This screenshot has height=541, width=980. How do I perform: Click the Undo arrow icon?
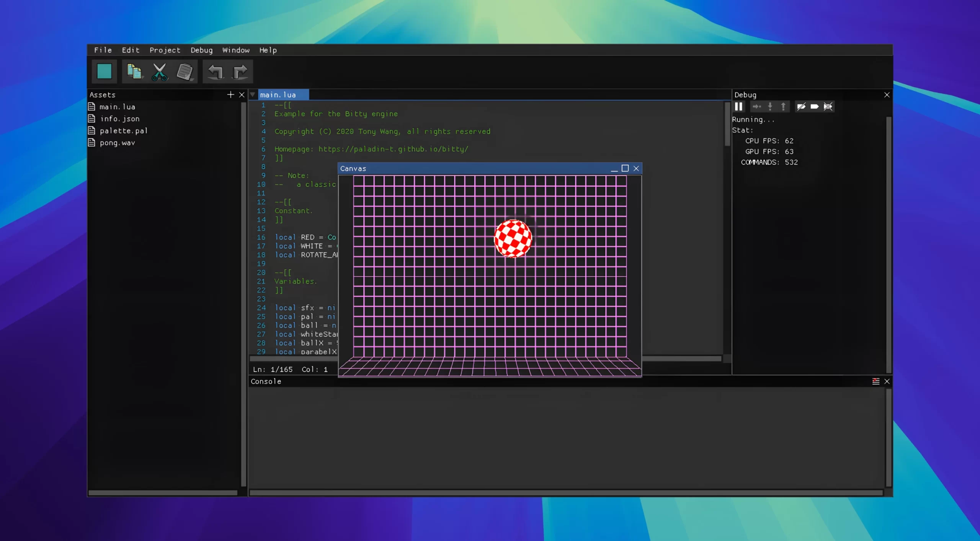215,72
